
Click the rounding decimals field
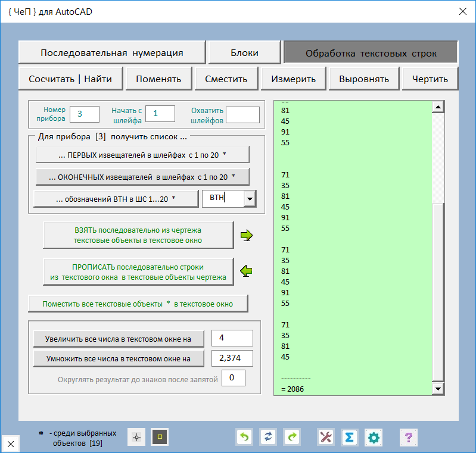[233, 378]
